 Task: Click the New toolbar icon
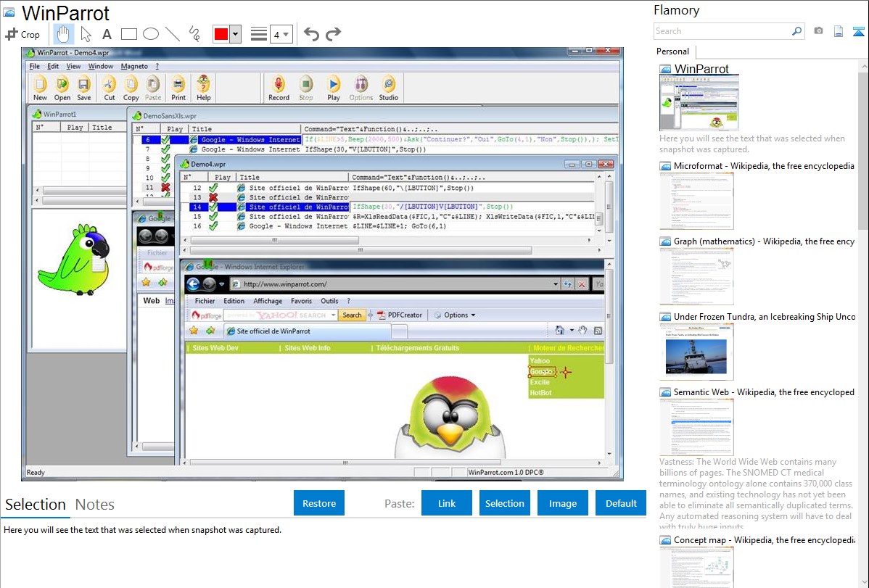[40, 88]
